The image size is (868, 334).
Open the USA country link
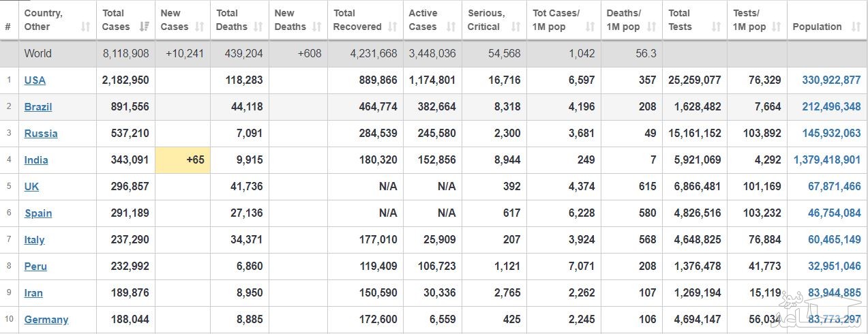coord(35,80)
